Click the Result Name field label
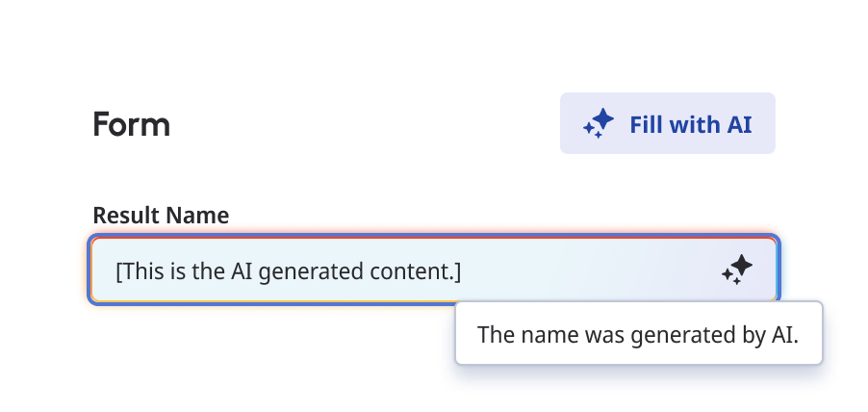This screenshot has height=412, width=868. point(161,216)
